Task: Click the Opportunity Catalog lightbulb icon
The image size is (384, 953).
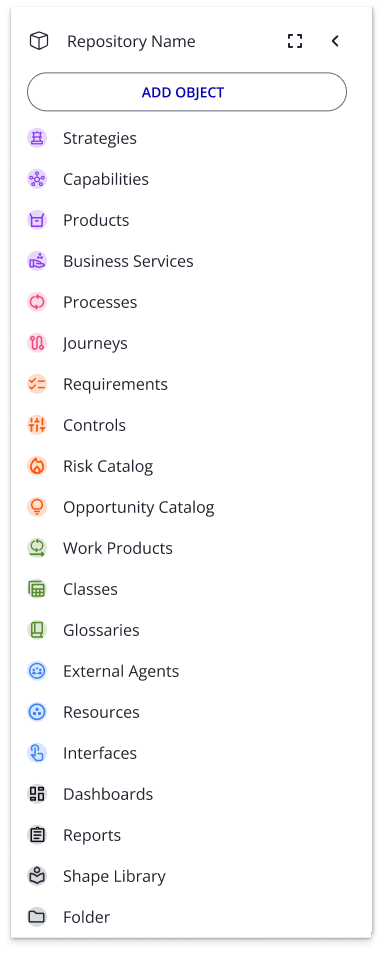Action: [x=37, y=507]
